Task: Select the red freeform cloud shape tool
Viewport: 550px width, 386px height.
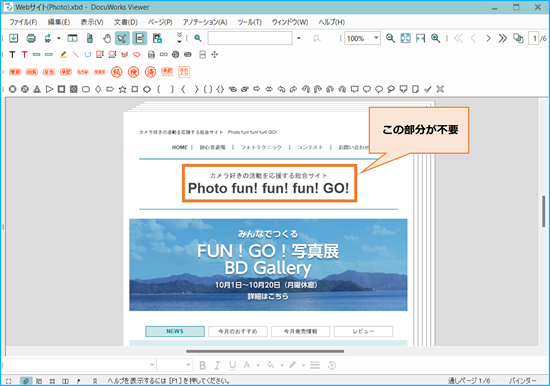Action: (136, 54)
